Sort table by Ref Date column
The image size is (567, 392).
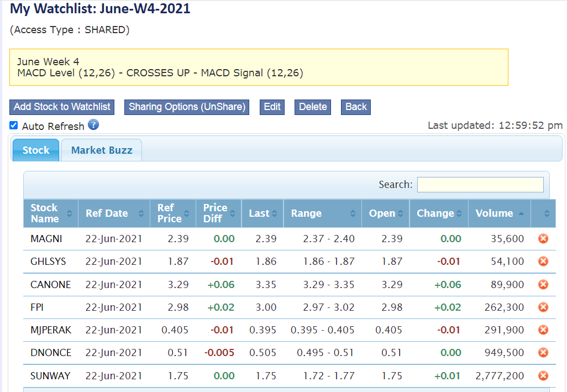114,213
